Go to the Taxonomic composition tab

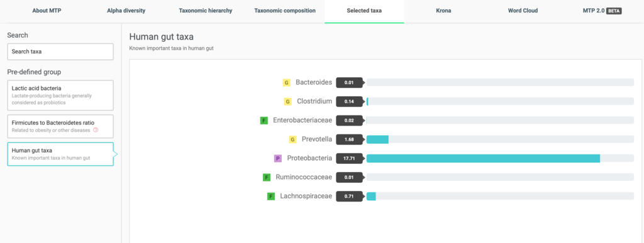(x=285, y=11)
